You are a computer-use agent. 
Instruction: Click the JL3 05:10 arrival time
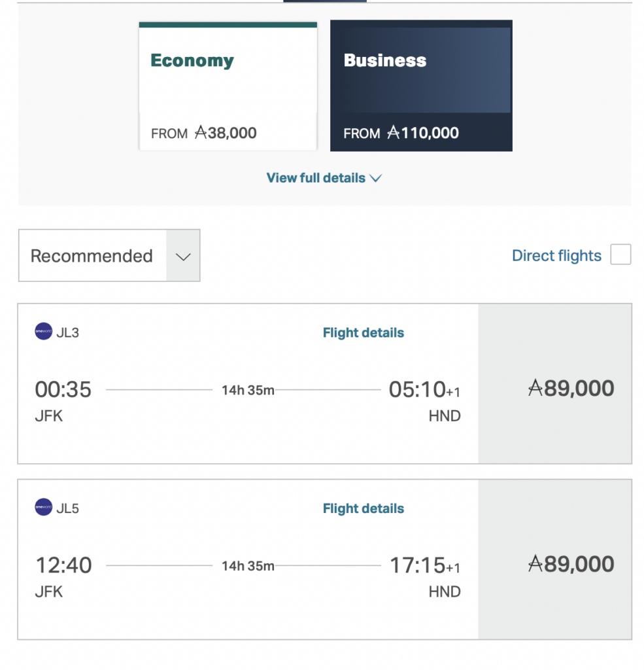click(x=417, y=390)
